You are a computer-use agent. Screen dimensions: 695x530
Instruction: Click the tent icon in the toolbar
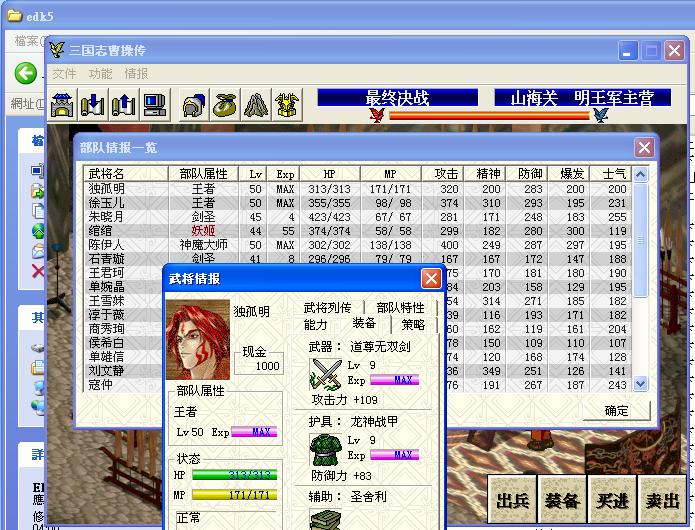pyautogui.click(x=257, y=104)
